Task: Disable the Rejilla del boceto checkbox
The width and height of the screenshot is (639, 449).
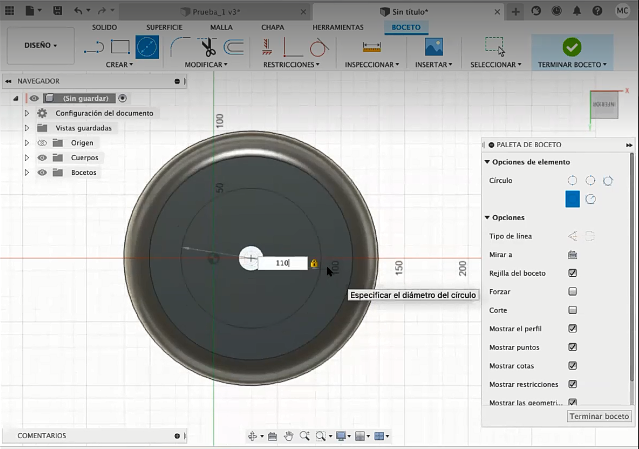Action: (572, 273)
